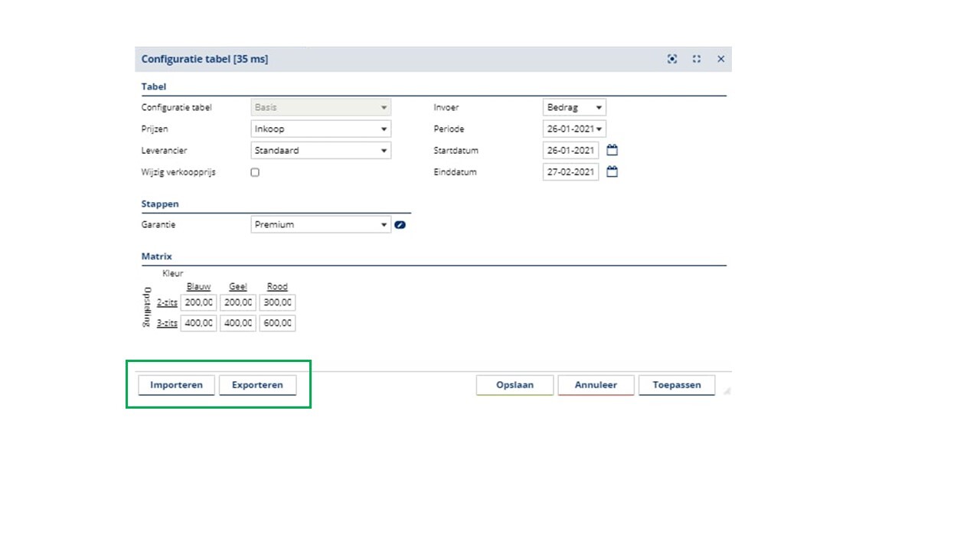
Task: Close the Configuratie tabel dialog
Action: point(720,59)
